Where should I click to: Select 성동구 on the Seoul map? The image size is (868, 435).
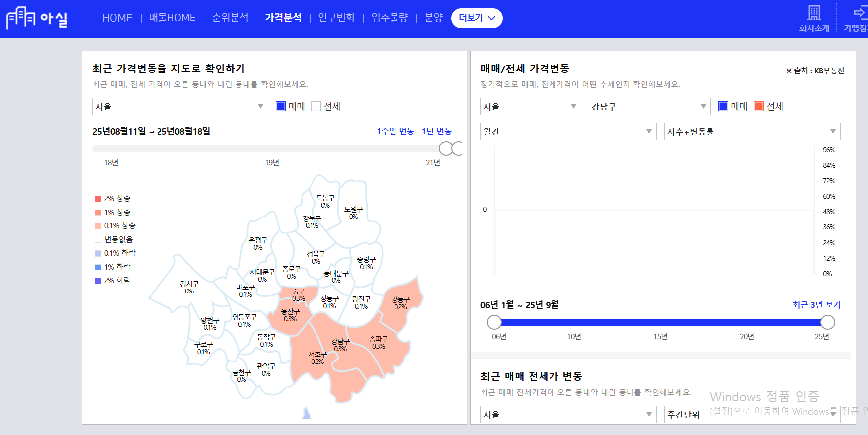click(x=329, y=302)
